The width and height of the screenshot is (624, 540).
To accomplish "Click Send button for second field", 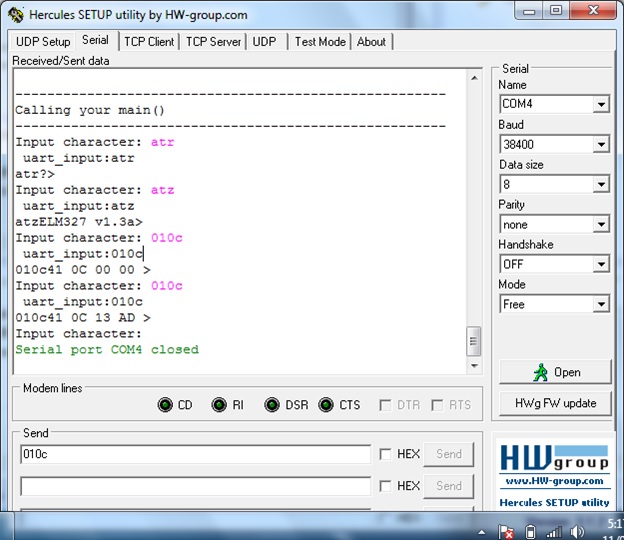I will [x=449, y=486].
